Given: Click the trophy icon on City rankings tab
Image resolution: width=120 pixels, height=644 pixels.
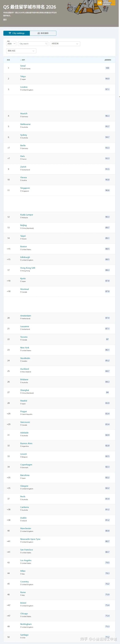Looking at the screenshot, I should coord(10,33).
